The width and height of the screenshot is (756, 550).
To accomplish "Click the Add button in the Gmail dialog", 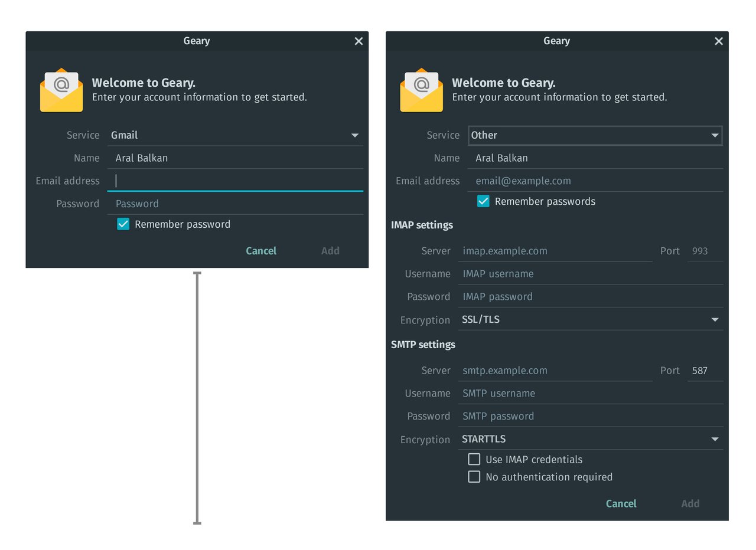I will (x=330, y=251).
